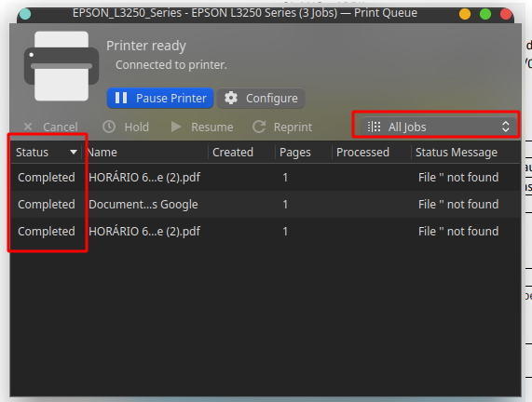Screen dimensions: 532x402
Task: Cancel the selected print job
Action: point(51,127)
